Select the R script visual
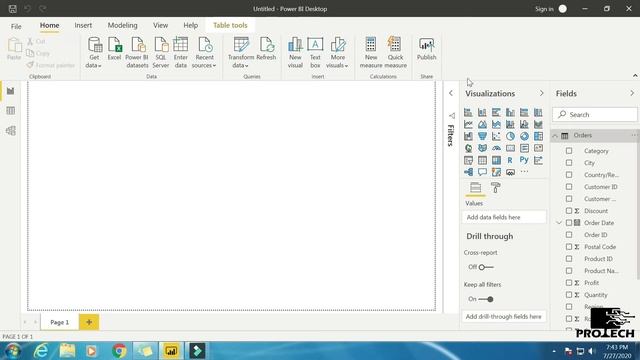 coord(510,160)
